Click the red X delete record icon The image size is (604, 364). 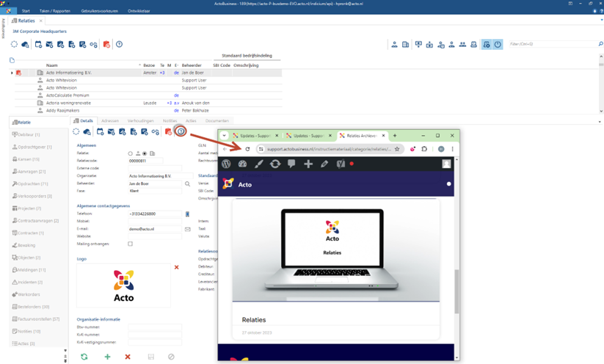128,357
